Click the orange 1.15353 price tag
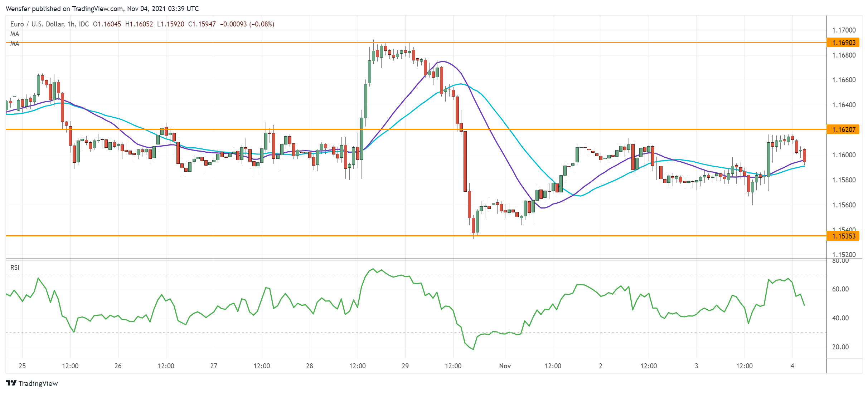The width and height of the screenshot is (868, 393). pyautogui.click(x=843, y=236)
